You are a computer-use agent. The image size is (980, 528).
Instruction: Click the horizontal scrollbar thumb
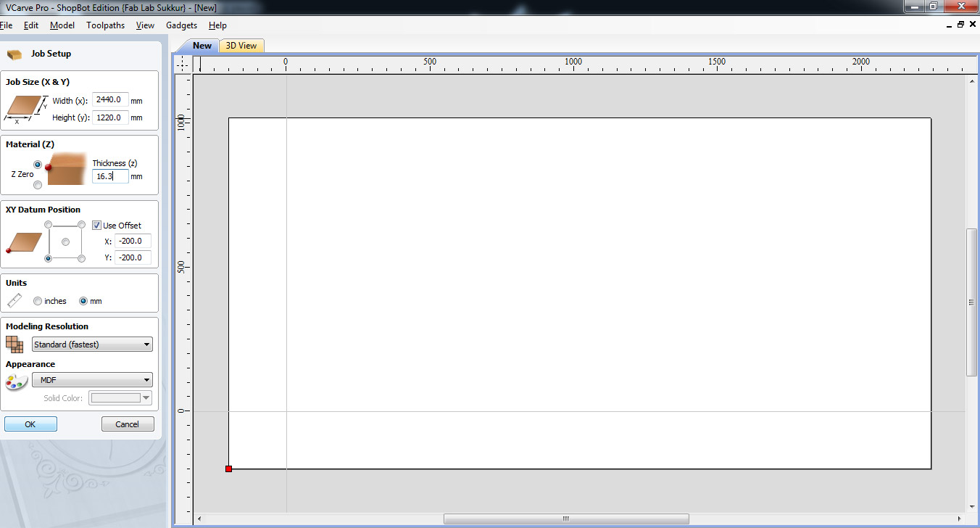point(566,519)
